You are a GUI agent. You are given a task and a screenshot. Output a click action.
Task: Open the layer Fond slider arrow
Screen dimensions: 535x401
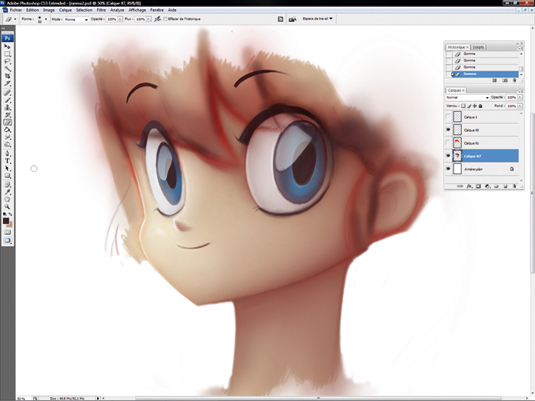[520, 106]
